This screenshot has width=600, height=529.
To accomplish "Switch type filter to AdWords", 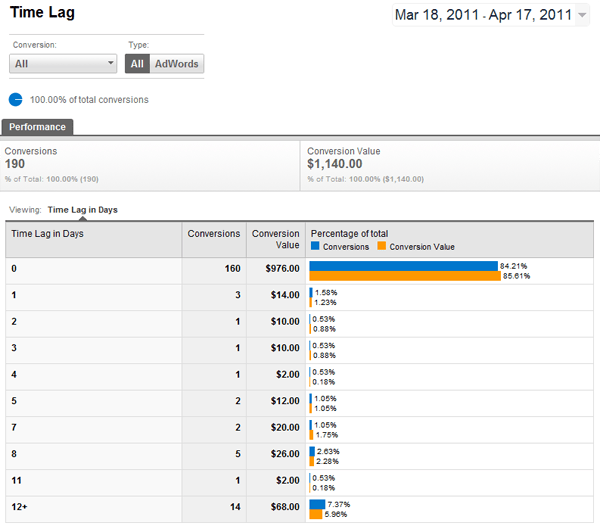I will click(177, 64).
